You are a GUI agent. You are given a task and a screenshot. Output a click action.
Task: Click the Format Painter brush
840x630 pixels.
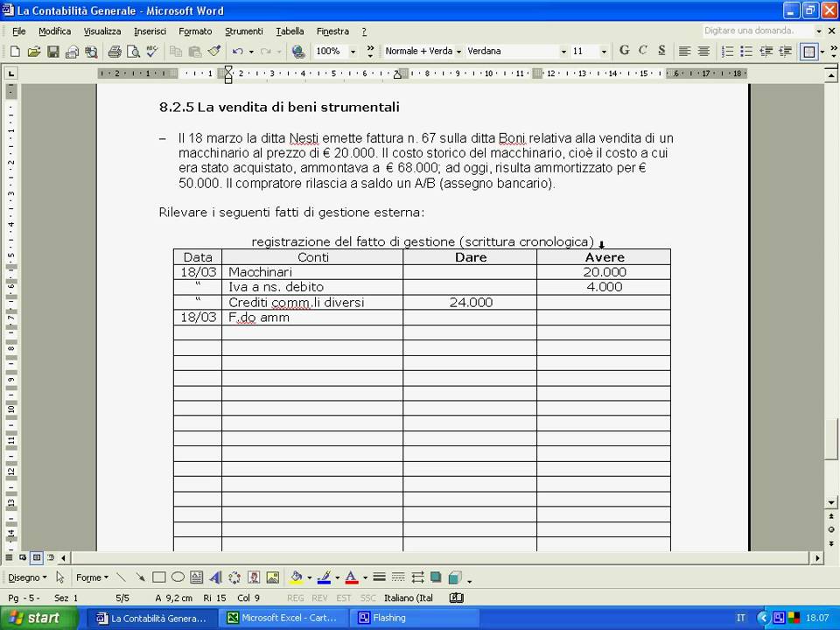(x=214, y=52)
